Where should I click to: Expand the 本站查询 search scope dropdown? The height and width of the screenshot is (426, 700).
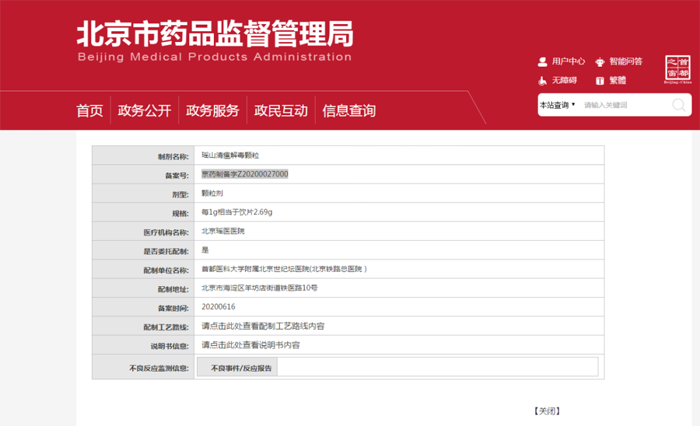[x=558, y=105]
